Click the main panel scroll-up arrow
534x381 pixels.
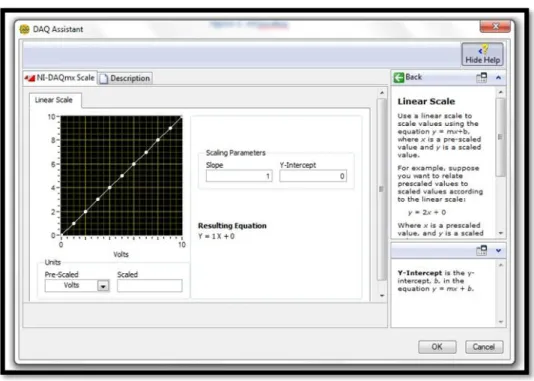382,93
